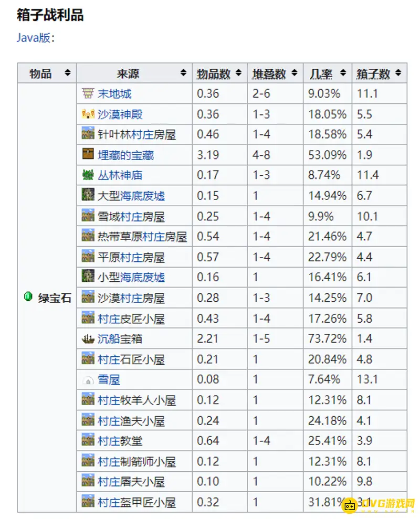Click the 4-8 stack size cell
Image resolution: width=420 pixels, height=519 pixels.
(275, 155)
